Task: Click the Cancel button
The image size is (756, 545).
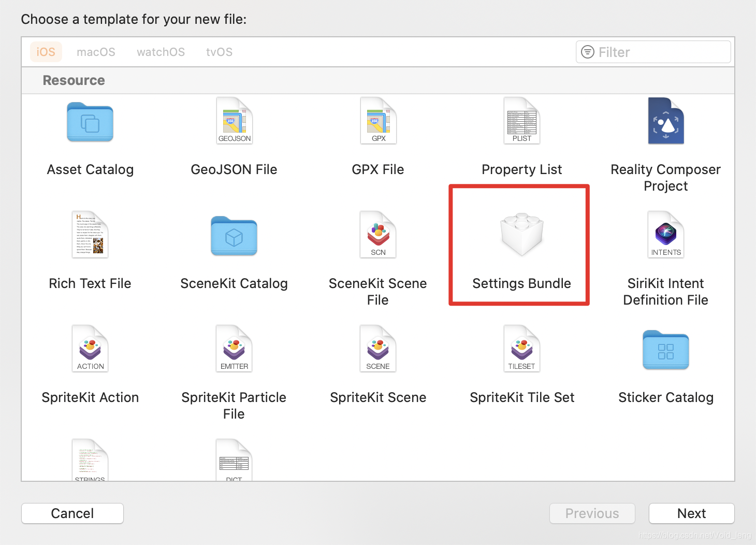Action: pyautogui.click(x=72, y=513)
